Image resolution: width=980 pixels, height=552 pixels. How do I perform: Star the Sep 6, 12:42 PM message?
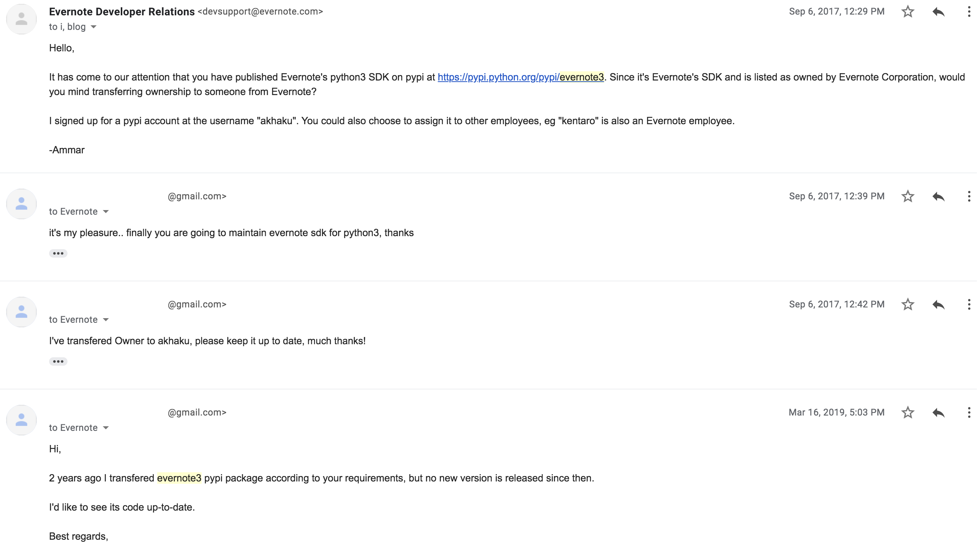coord(908,304)
